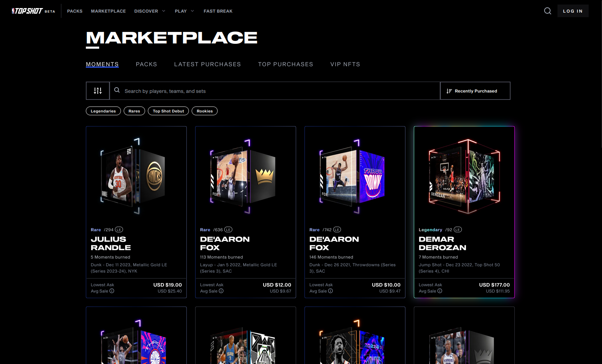The image size is (602, 364).
Task: Click the Avg Sale info icon on Julius Randle card
Action: point(112,291)
